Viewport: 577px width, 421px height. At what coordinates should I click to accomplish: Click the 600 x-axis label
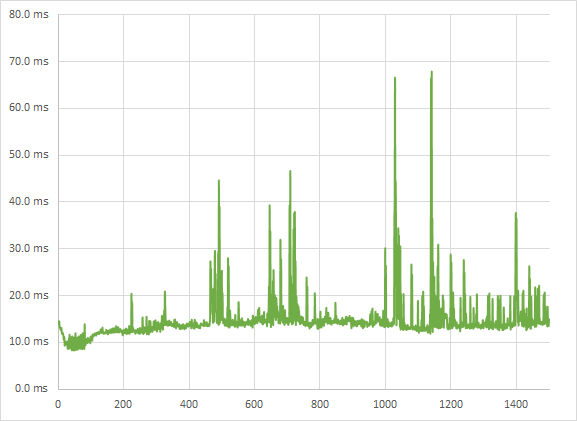click(254, 404)
